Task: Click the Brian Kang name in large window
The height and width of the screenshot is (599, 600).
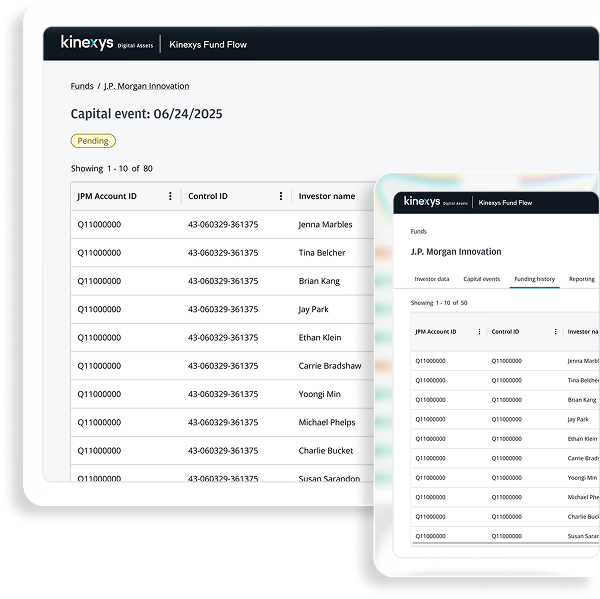Action: coord(319,281)
